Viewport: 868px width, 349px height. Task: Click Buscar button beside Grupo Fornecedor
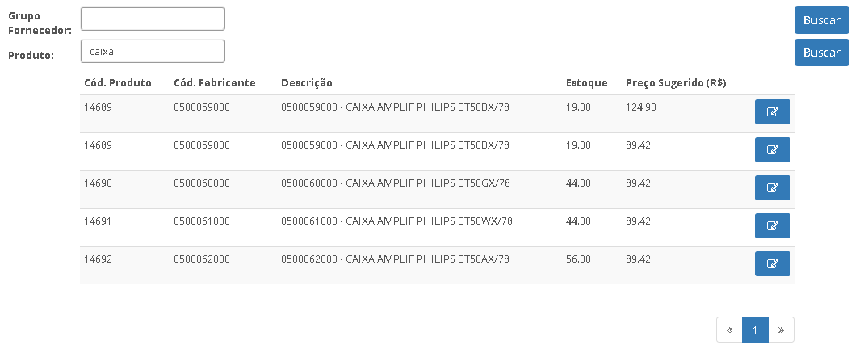pos(821,20)
